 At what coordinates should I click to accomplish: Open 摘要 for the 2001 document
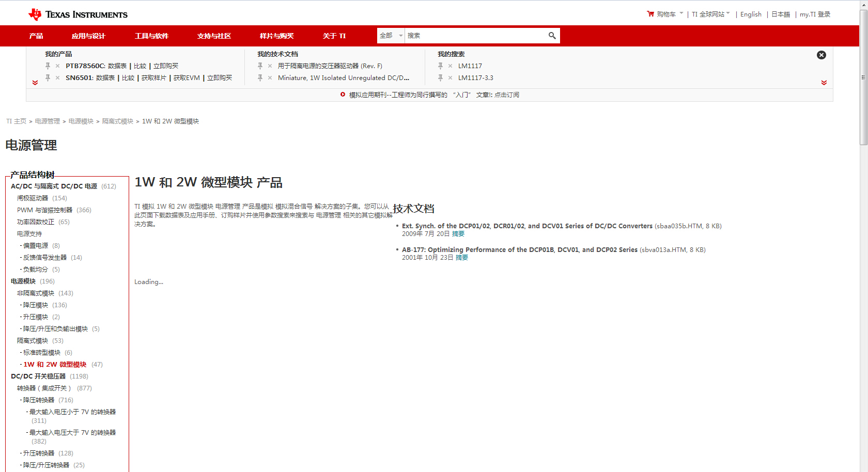click(462, 258)
